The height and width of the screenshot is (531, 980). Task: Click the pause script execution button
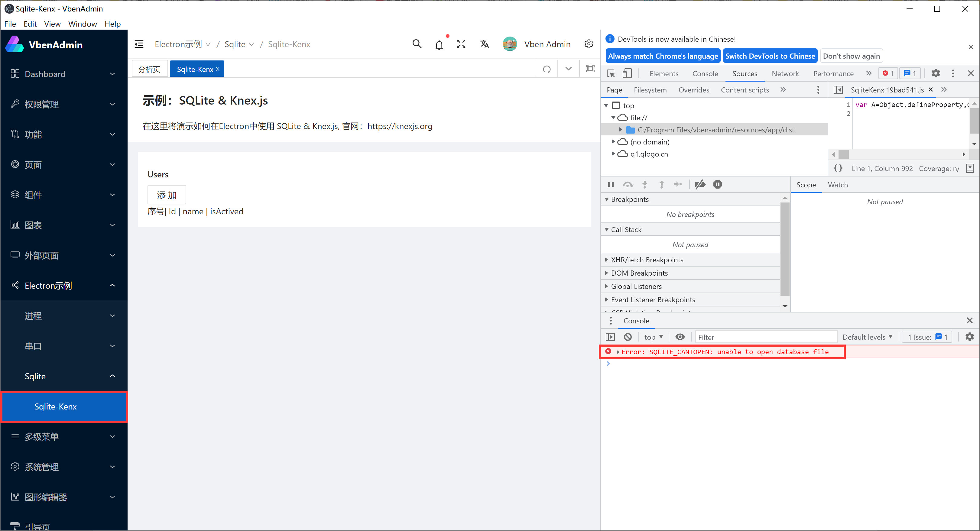pyautogui.click(x=611, y=184)
